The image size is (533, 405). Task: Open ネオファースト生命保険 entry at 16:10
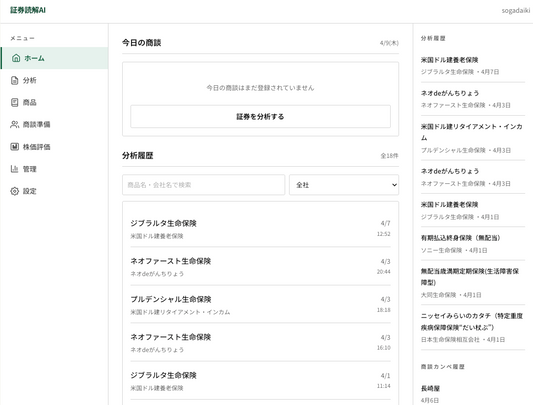(260, 342)
